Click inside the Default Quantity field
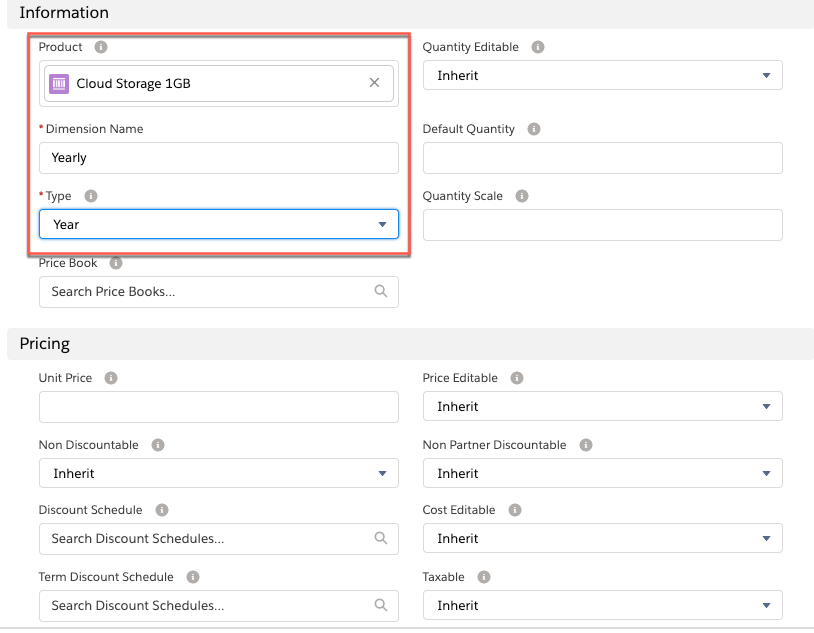Image resolution: width=814 pixels, height=633 pixels. [x=602, y=157]
